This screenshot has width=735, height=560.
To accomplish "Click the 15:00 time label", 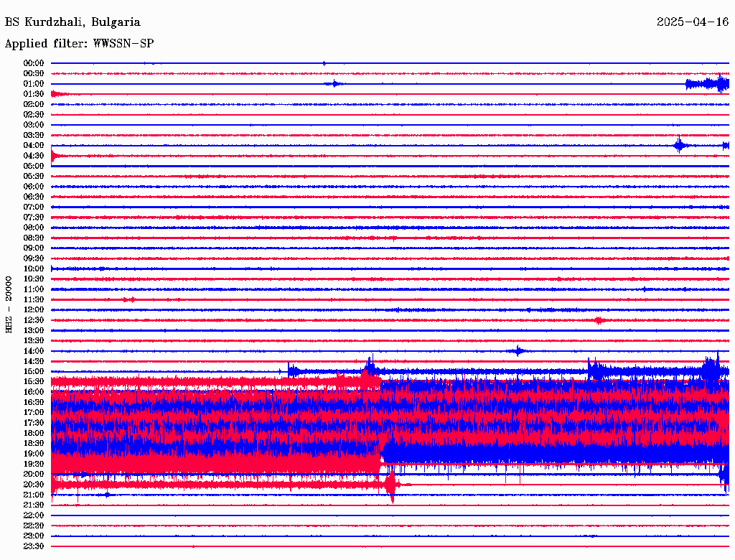I will click(34, 371).
